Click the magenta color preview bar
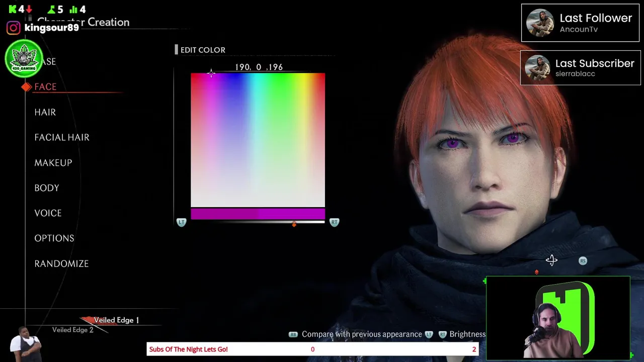The height and width of the screenshot is (362, 644). tap(258, 214)
